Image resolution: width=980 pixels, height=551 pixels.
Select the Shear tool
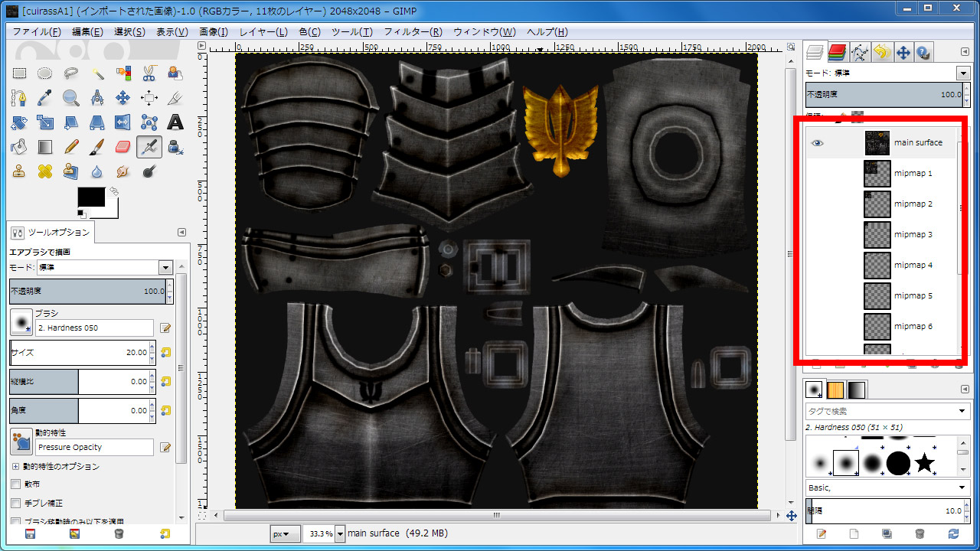[x=71, y=122]
